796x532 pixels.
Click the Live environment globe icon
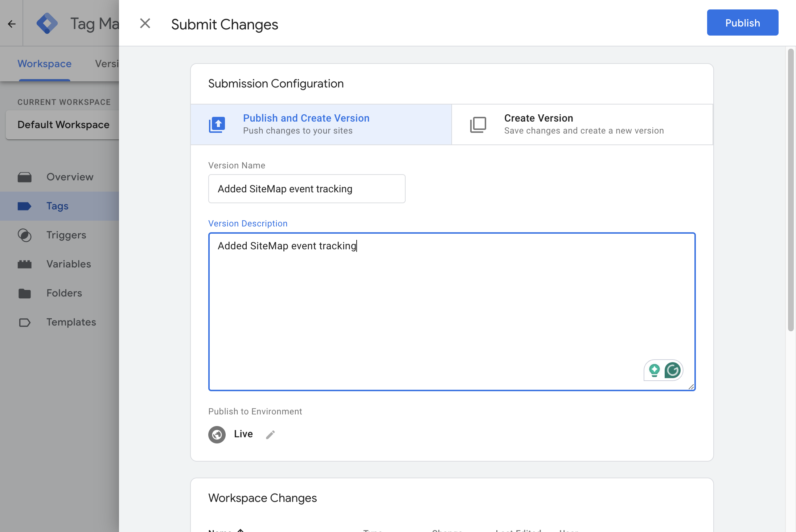(x=217, y=434)
